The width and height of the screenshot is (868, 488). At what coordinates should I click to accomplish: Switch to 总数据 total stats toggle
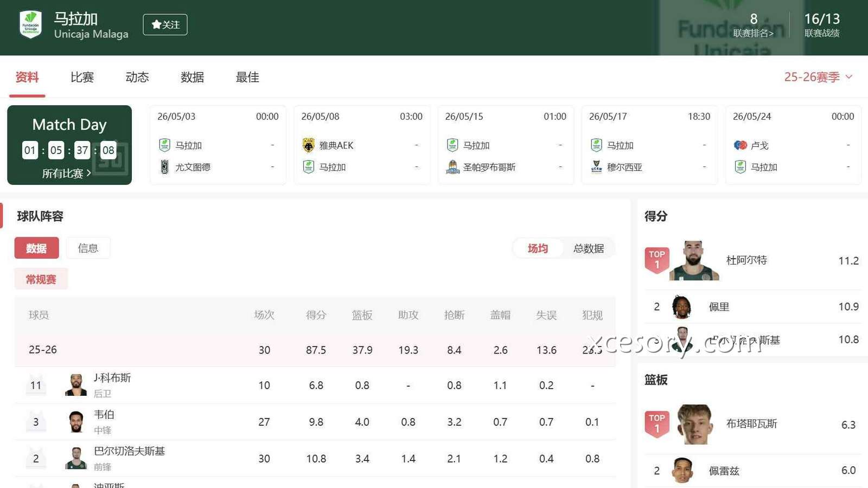pyautogui.click(x=589, y=248)
